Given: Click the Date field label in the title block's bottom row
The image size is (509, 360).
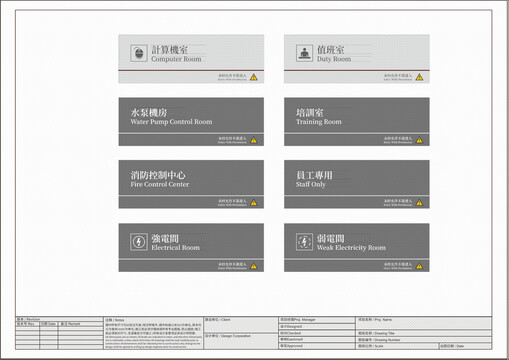Looking at the screenshot, I should pyautogui.click(x=452, y=346).
